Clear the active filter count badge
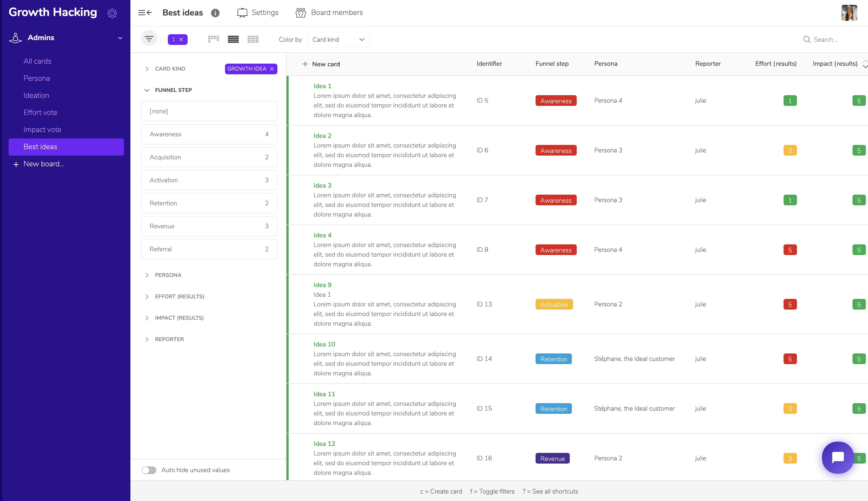Image resolution: width=868 pixels, height=501 pixels. [x=181, y=39]
